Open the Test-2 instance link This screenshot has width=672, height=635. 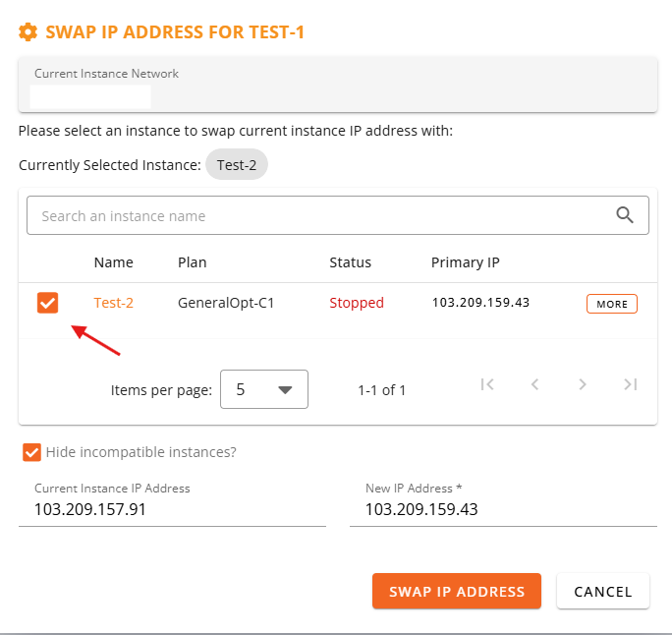tap(114, 303)
